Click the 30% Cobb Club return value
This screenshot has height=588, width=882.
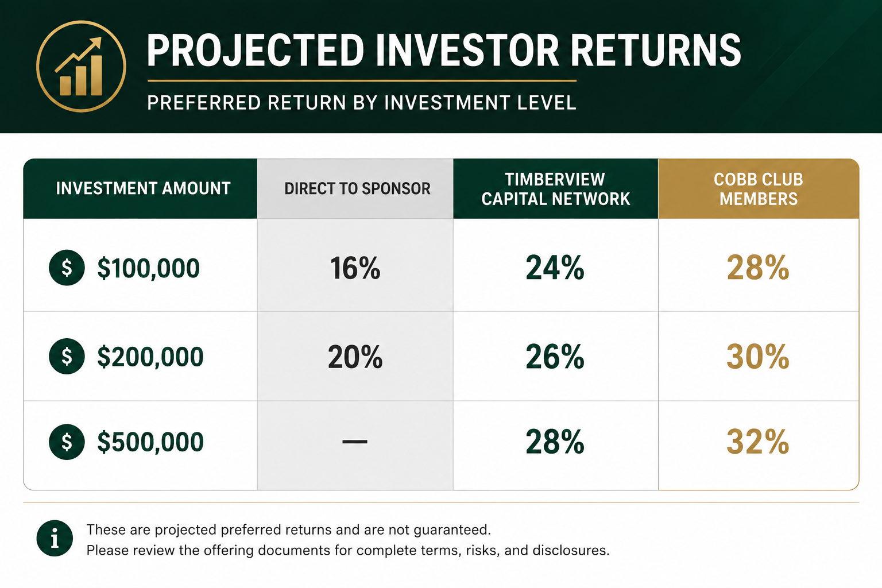[x=758, y=357]
